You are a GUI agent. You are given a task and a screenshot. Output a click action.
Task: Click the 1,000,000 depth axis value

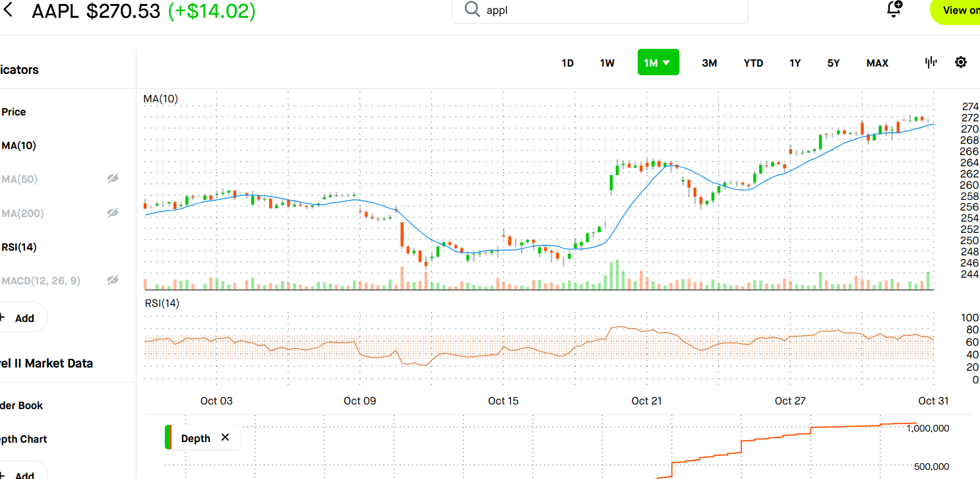pyautogui.click(x=928, y=428)
